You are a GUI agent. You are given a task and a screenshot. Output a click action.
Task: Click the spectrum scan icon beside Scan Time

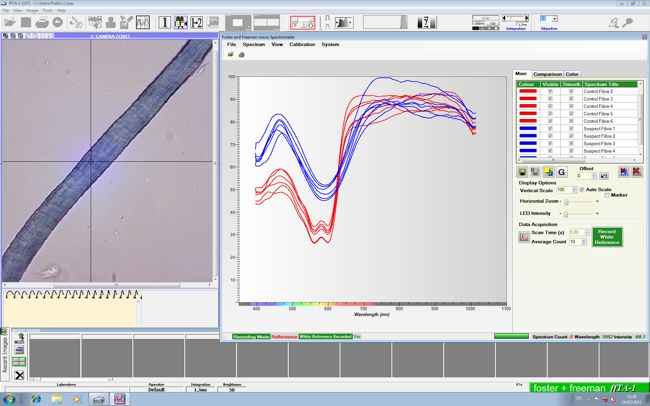coord(523,236)
